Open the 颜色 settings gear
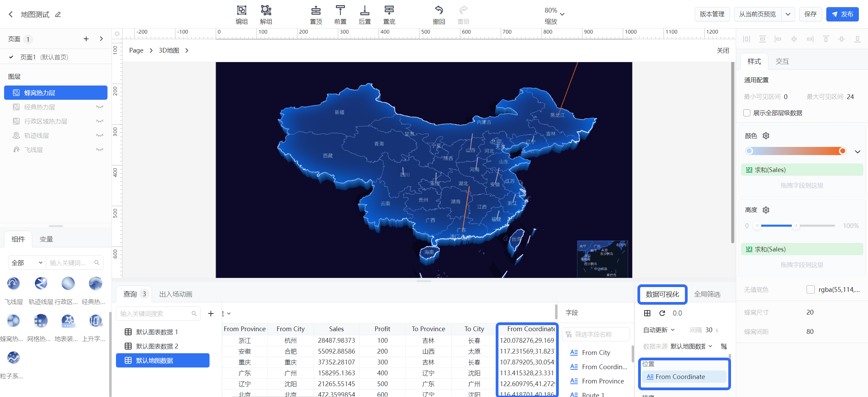Screen dimensions: 868x397 tap(766, 136)
